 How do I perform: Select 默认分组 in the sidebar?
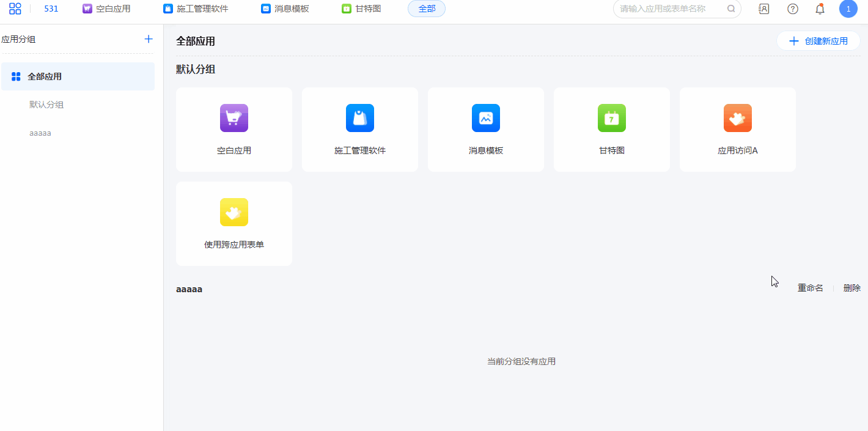46,105
